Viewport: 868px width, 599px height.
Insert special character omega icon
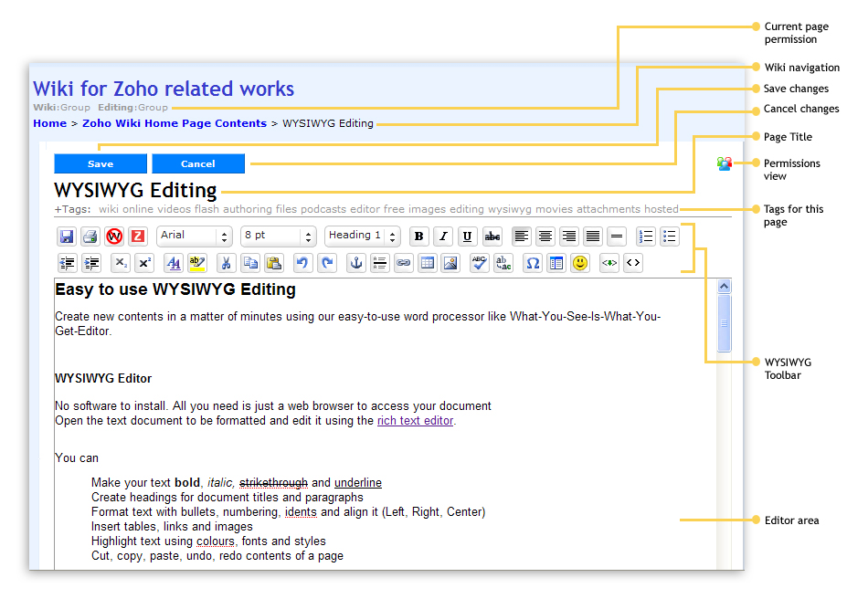point(533,263)
